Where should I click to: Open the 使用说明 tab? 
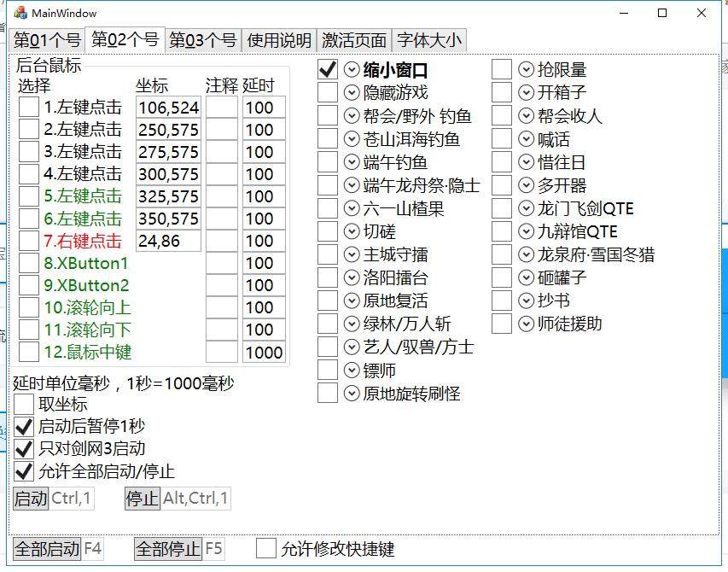(279, 40)
